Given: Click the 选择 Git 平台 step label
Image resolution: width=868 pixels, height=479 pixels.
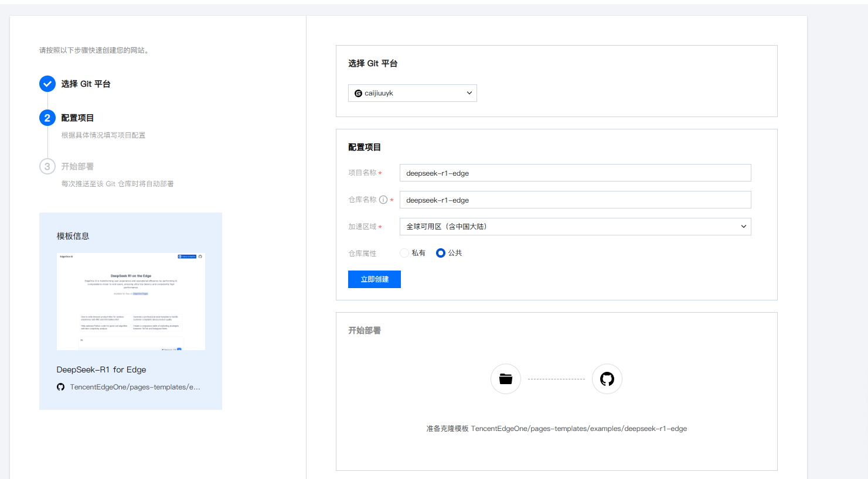Looking at the screenshot, I should point(86,84).
